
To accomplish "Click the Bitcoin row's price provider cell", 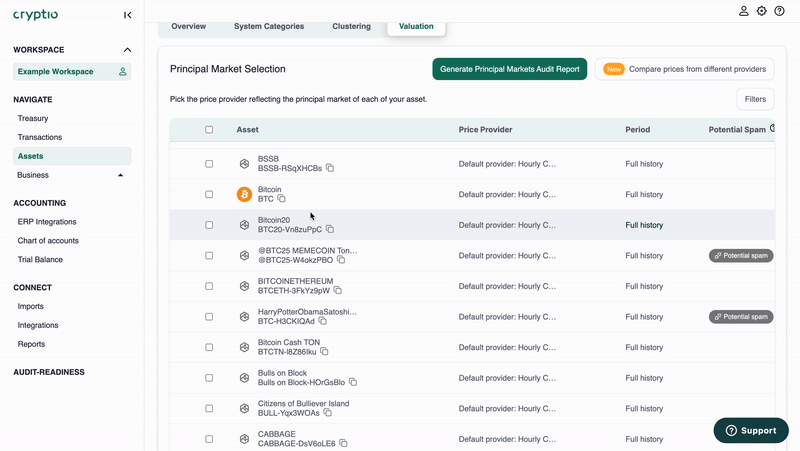I will pyautogui.click(x=507, y=194).
